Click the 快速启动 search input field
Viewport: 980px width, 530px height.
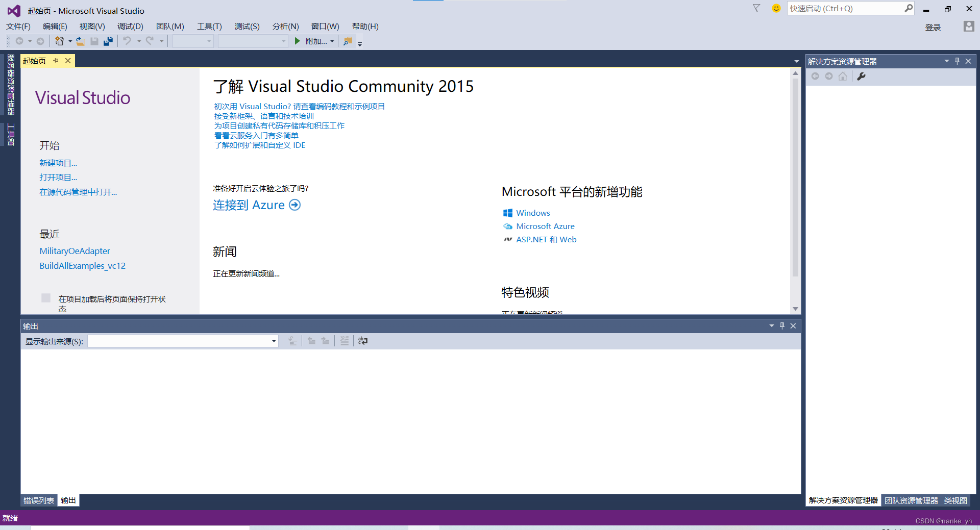click(x=845, y=8)
